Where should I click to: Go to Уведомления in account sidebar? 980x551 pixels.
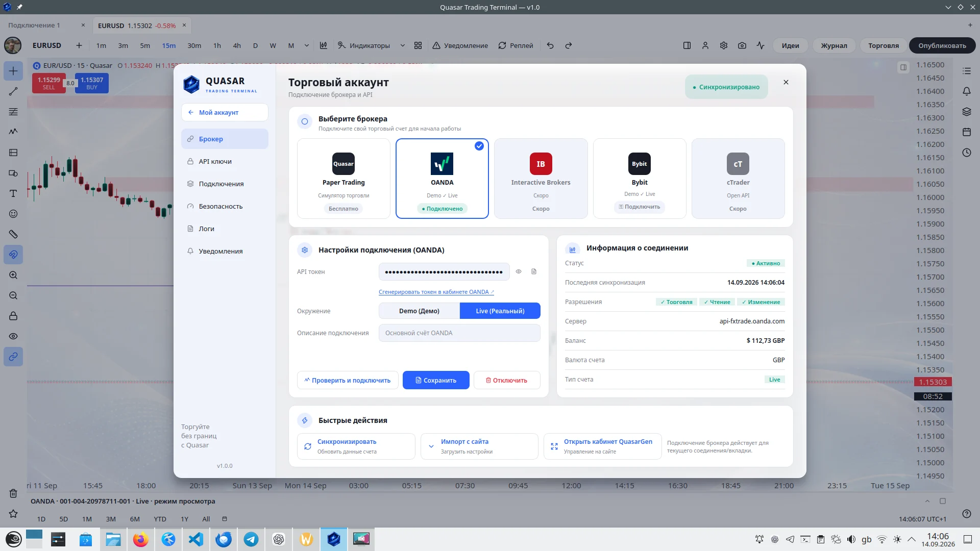(x=225, y=251)
